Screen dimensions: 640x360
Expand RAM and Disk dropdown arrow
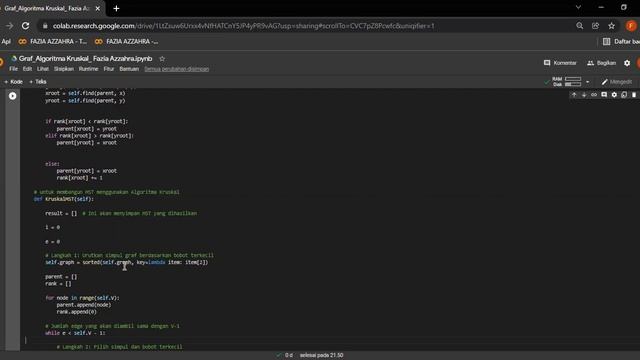(587, 82)
